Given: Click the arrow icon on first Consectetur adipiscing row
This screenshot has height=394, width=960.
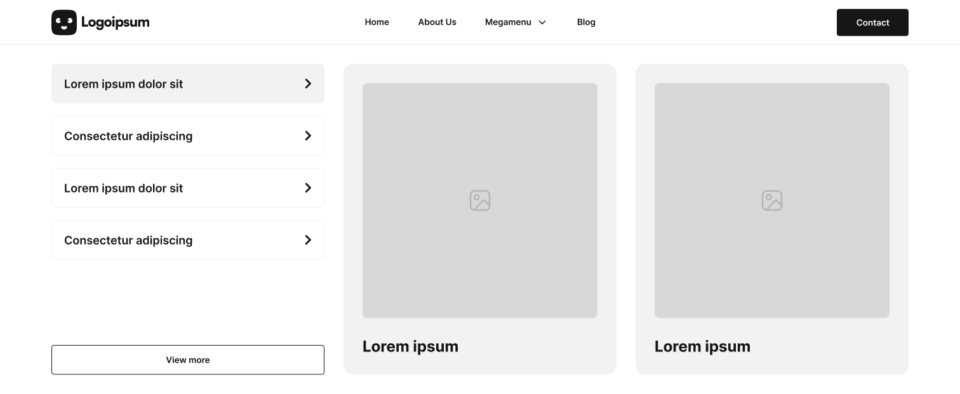Looking at the screenshot, I should pos(308,136).
